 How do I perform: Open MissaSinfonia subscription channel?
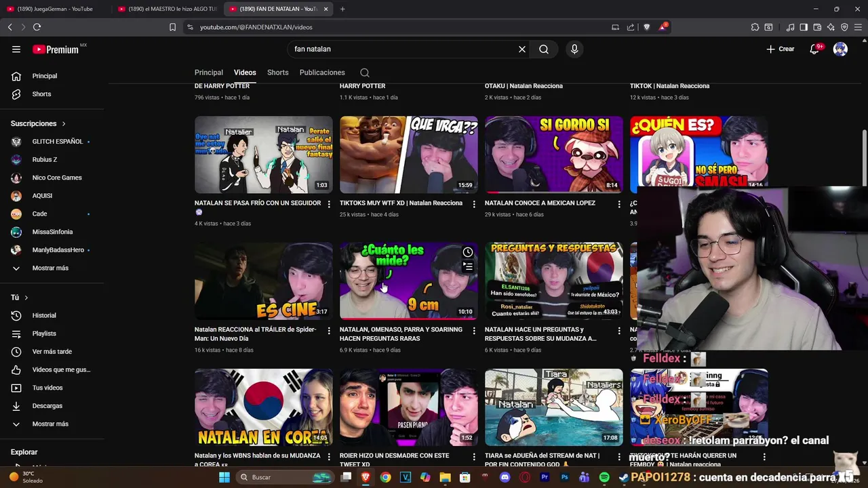(52, 232)
